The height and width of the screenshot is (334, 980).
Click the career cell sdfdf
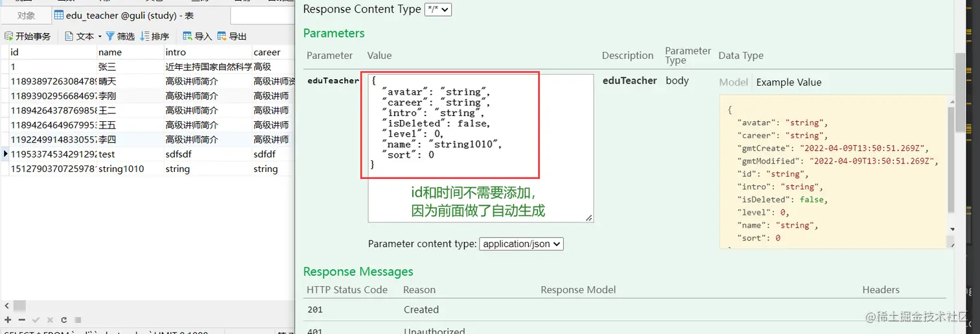coord(273,154)
